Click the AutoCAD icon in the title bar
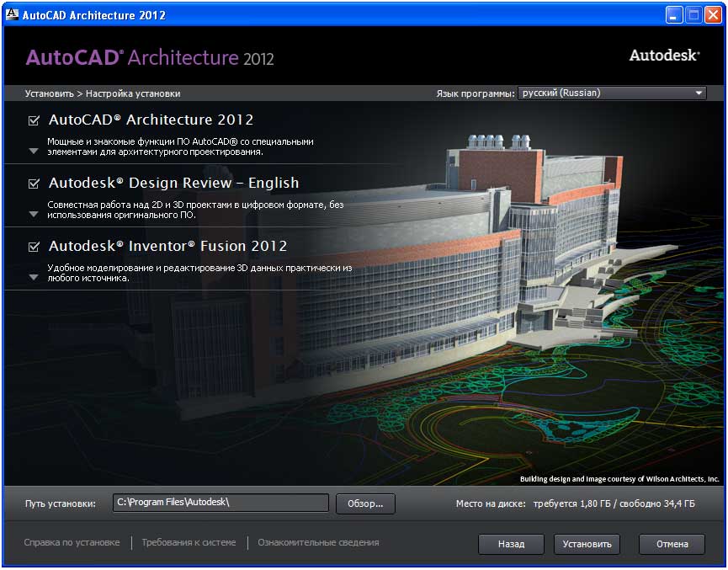 12,14
